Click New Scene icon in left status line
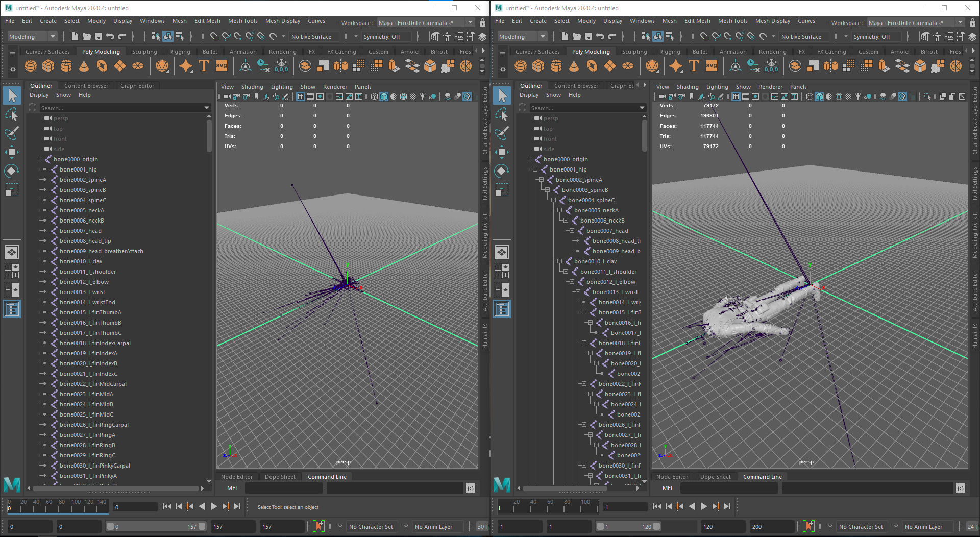The width and height of the screenshot is (980, 537). coord(75,36)
